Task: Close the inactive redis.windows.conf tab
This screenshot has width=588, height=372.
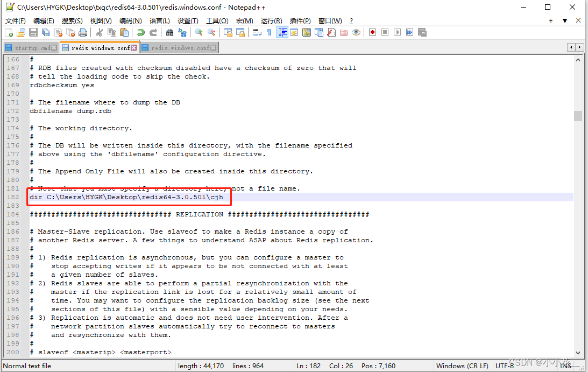Action: click(214, 48)
